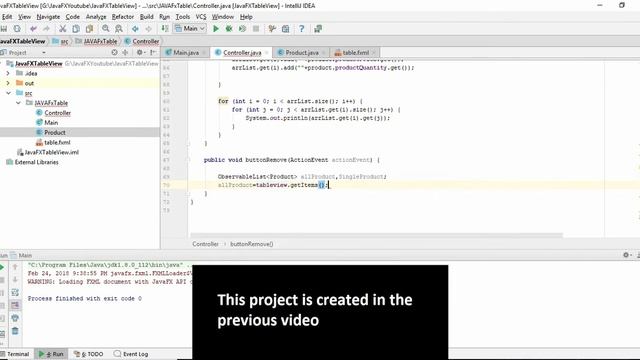Click the JAVAFxTable breadcrumb in navigation bar
The image size is (640, 360).
point(96,41)
